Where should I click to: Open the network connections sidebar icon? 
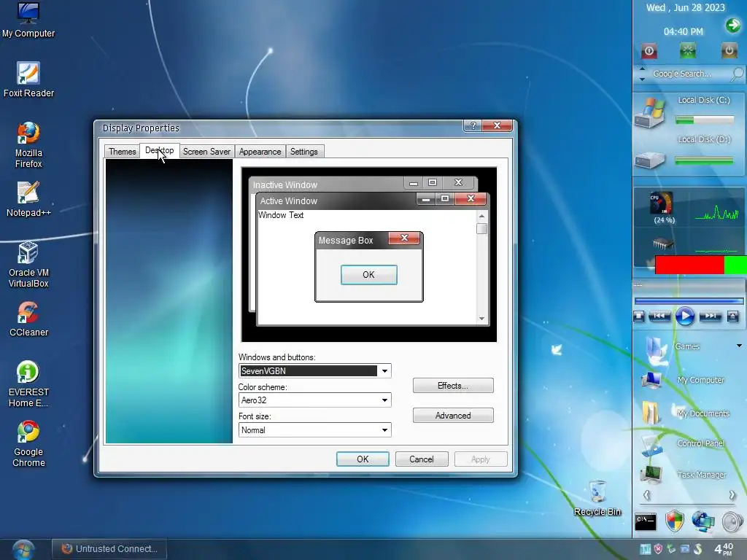click(703, 521)
